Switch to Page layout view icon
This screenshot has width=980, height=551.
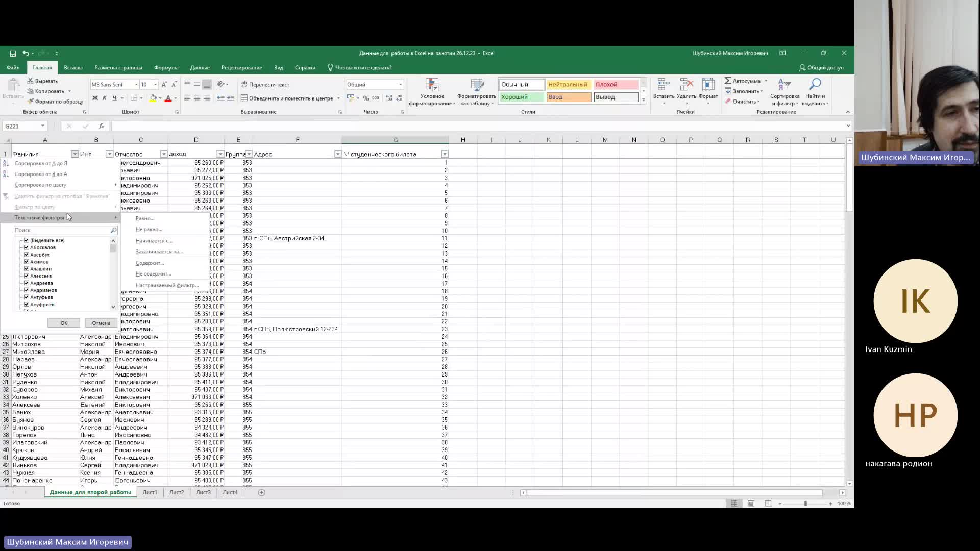[751, 504]
